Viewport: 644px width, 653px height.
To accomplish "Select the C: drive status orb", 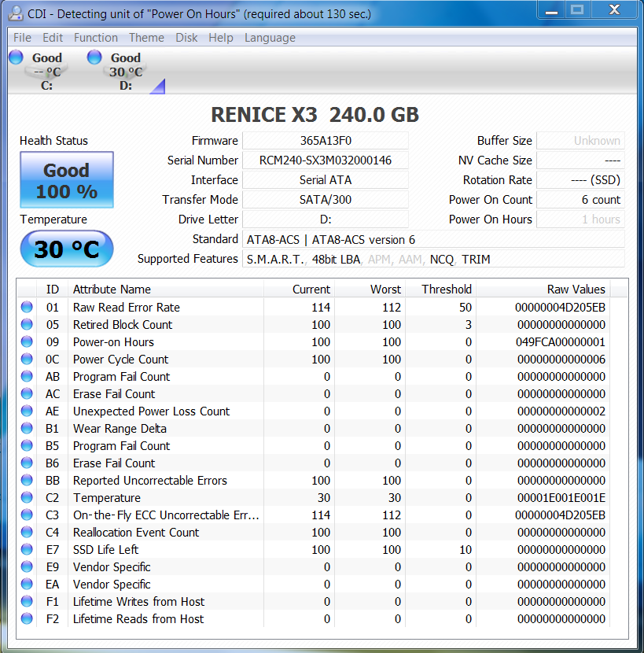I will coord(16,57).
